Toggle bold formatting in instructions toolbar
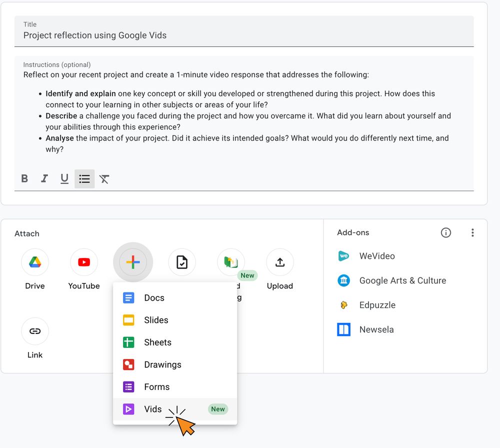This screenshot has width=500, height=448. (24, 178)
